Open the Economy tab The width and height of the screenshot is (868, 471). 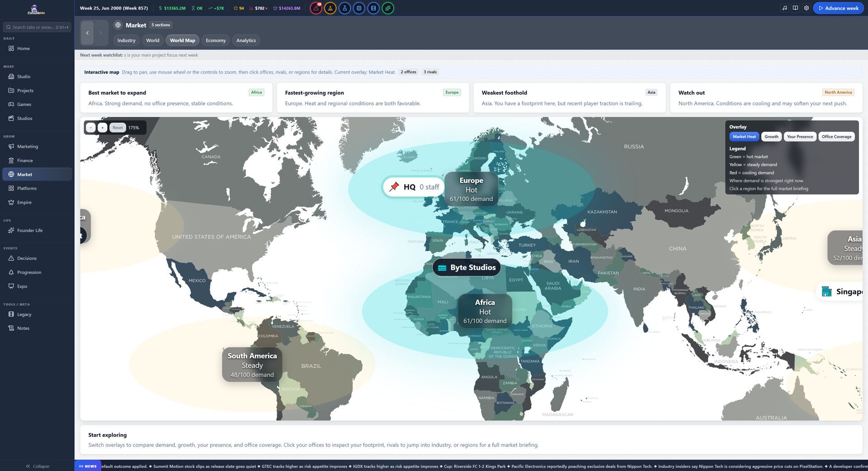[x=216, y=40]
